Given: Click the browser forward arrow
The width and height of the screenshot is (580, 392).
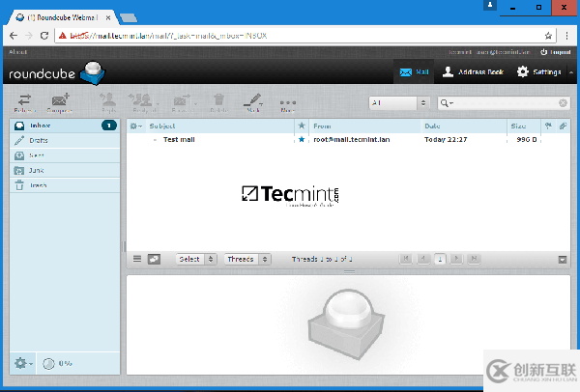Looking at the screenshot, I should coord(29,36).
